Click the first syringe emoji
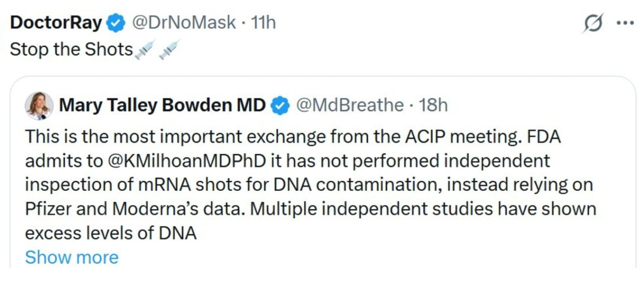 pos(144,50)
